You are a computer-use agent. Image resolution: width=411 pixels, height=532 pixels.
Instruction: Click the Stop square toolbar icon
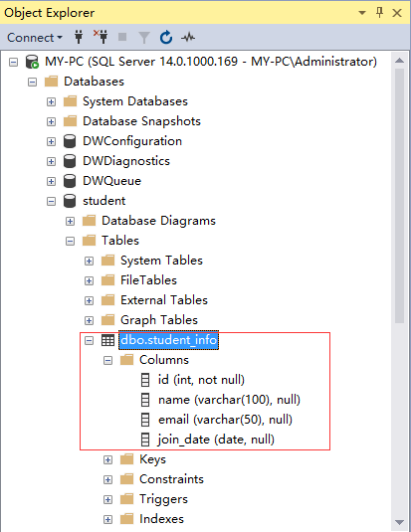click(122, 37)
